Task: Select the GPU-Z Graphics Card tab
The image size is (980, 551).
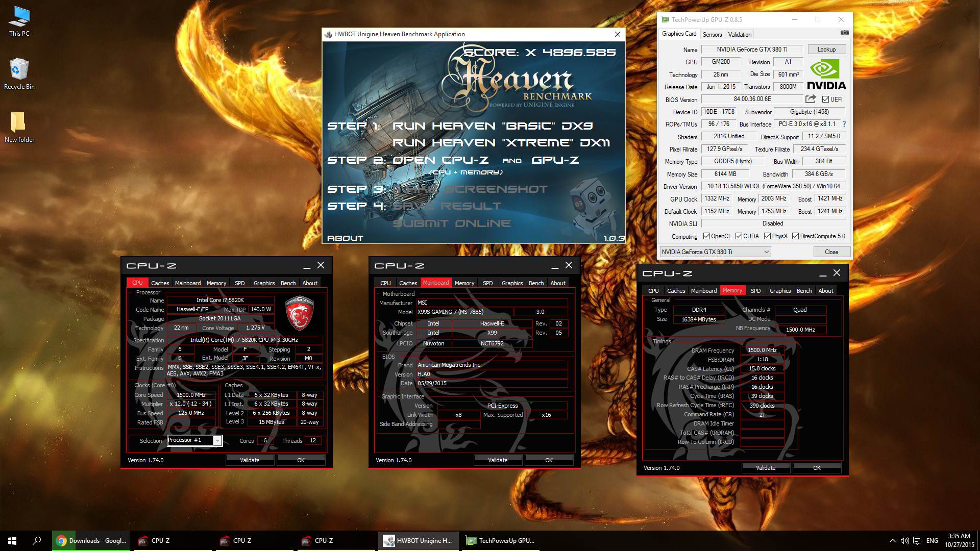Action: pyautogui.click(x=679, y=34)
